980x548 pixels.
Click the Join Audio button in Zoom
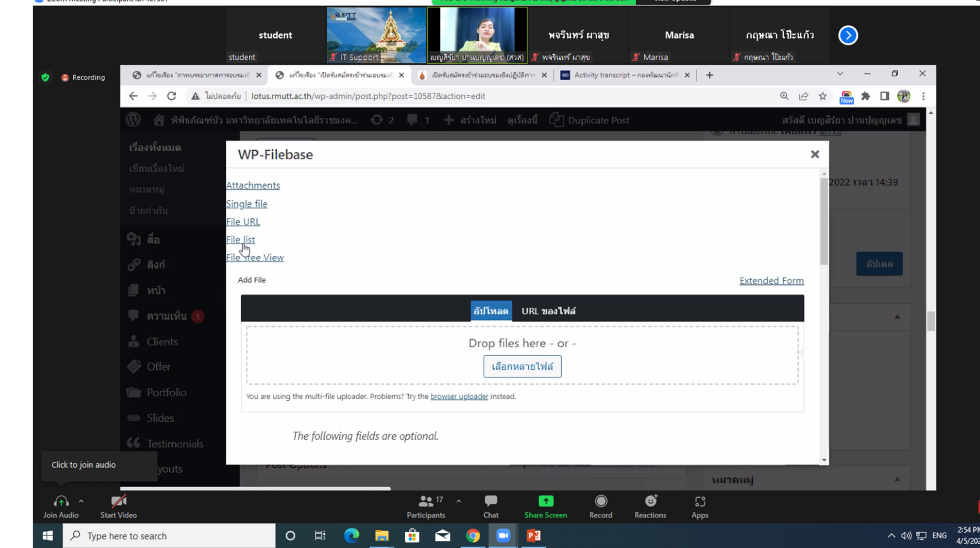click(61, 507)
